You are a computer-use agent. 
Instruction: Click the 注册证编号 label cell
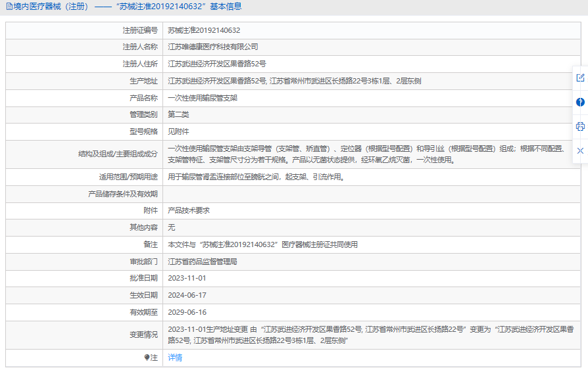[x=84, y=30]
